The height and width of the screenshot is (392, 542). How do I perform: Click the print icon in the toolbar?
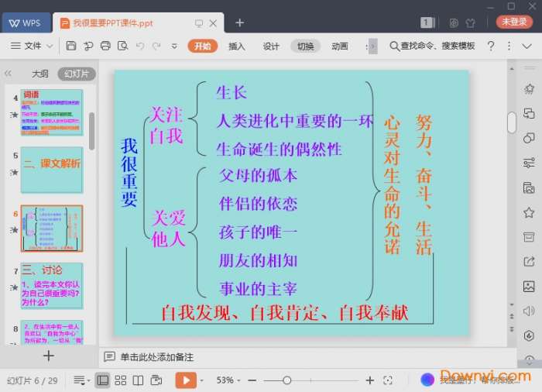(x=106, y=46)
